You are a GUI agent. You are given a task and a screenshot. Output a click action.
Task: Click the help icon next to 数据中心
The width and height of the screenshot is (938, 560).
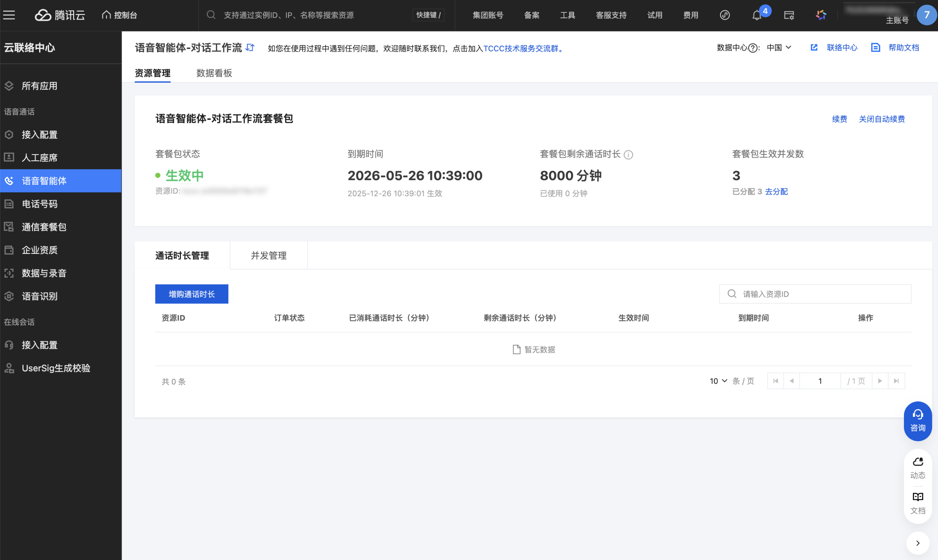[x=753, y=48]
